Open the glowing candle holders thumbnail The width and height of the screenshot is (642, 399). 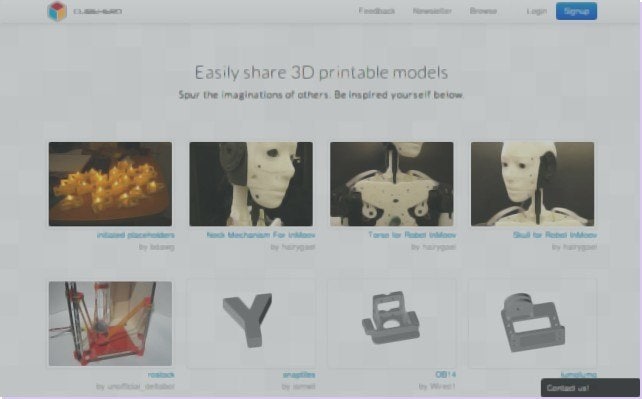(x=110, y=184)
